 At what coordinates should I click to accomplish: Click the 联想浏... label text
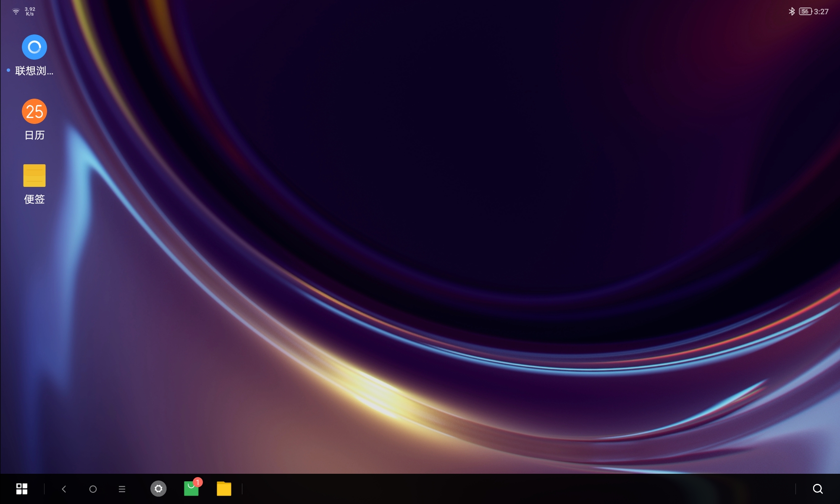pos(34,71)
